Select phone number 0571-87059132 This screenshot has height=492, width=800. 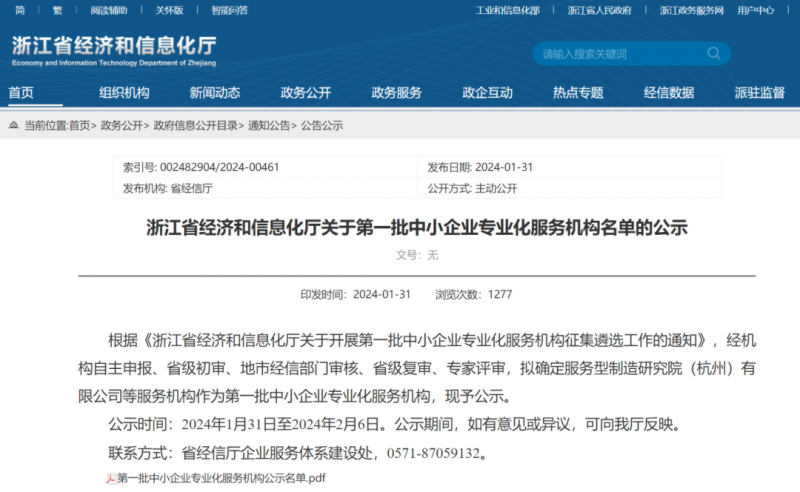coord(433,453)
